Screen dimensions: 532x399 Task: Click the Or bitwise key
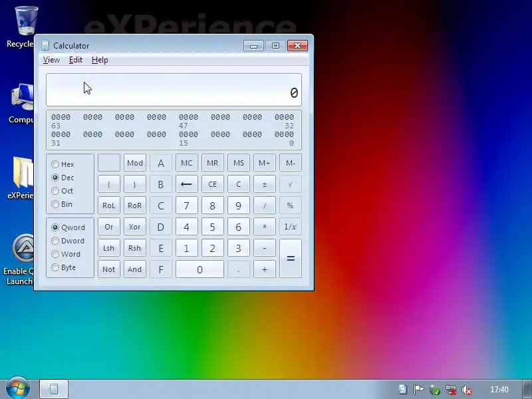(109, 227)
